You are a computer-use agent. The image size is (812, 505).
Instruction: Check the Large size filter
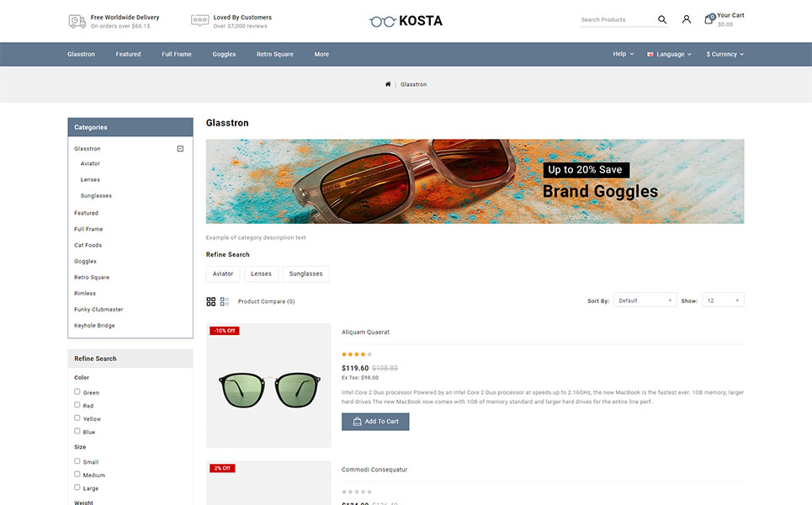(77, 487)
